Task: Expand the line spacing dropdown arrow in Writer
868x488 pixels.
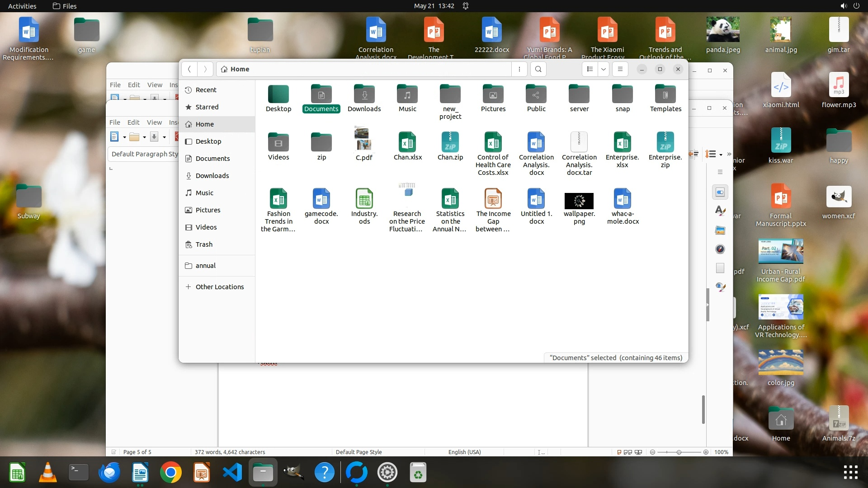Action: [x=721, y=155]
